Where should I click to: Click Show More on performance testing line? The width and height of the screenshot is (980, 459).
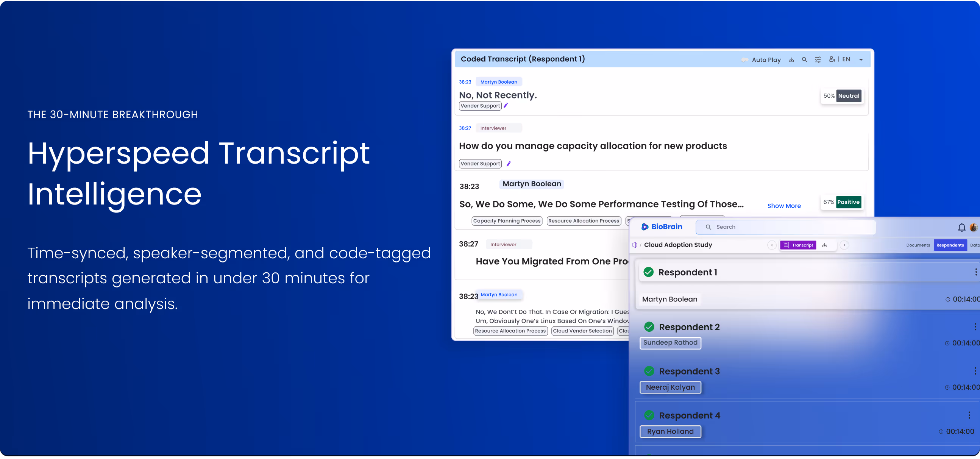click(784, 206)
